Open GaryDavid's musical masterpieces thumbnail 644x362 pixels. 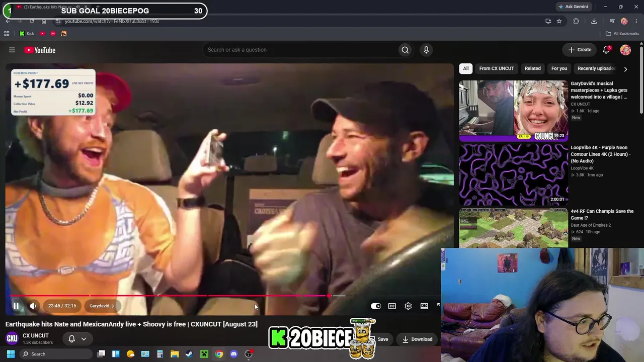pos(514,111)
